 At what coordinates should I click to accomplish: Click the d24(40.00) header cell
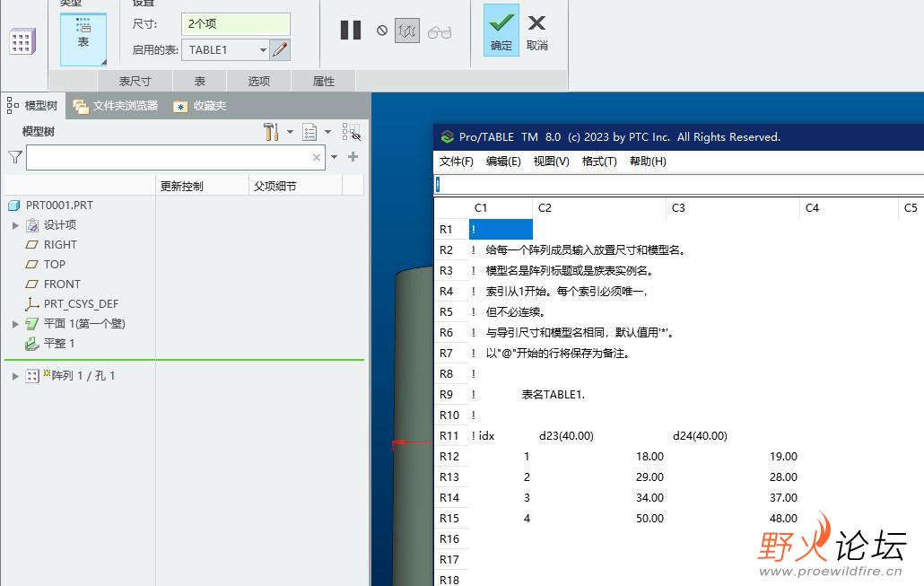700,435
